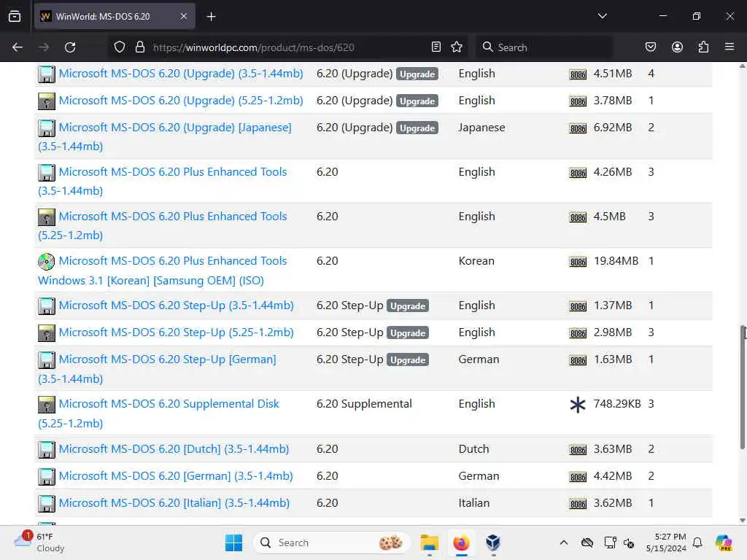Screen dimensions: 747x560
Task: Bookmark this page with the star icon
Action: pos(457,47)
